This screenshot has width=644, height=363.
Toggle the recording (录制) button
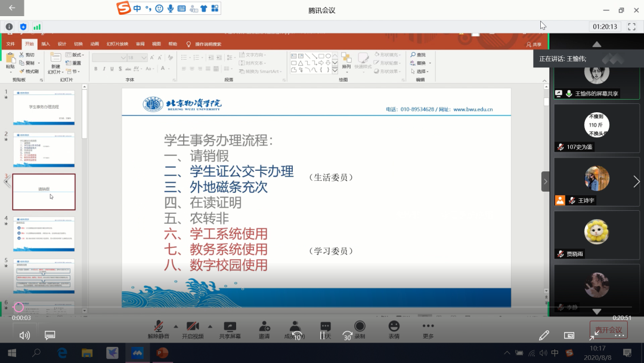[360, 329]
